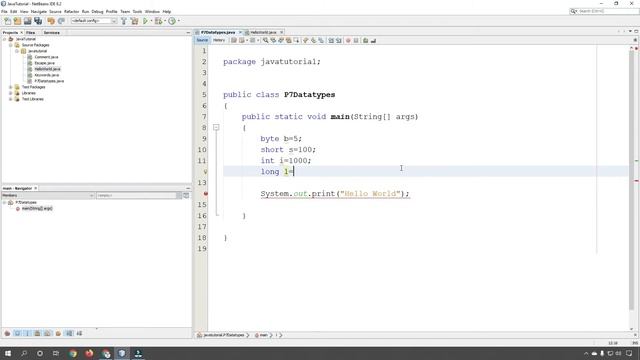
Task: Expand the Test Libraries node
Action: point(11,99)
